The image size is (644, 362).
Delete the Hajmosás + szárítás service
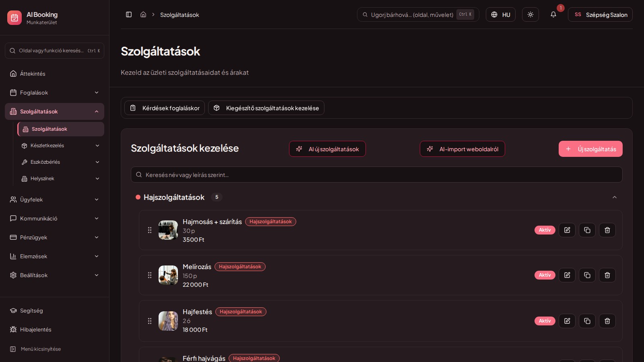[x=607, y=230]
